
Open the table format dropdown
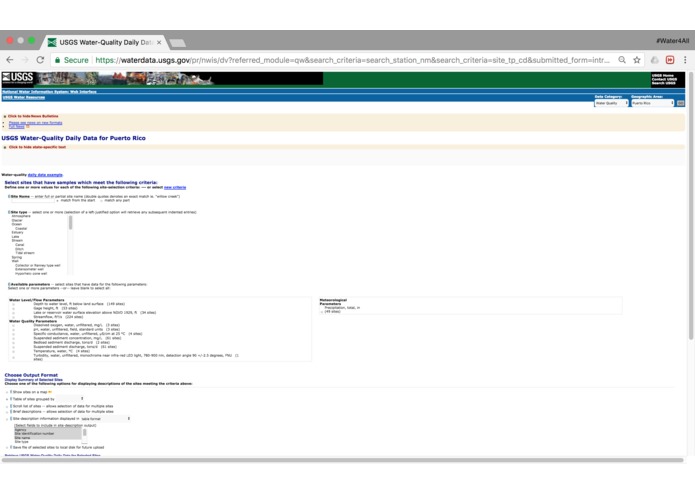[x=105, y=419]
